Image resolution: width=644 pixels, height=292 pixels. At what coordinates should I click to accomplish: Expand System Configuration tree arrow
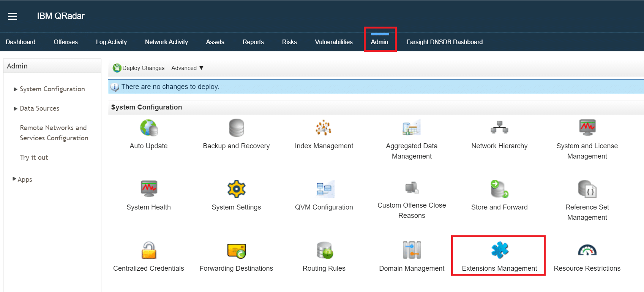(16, 89)
